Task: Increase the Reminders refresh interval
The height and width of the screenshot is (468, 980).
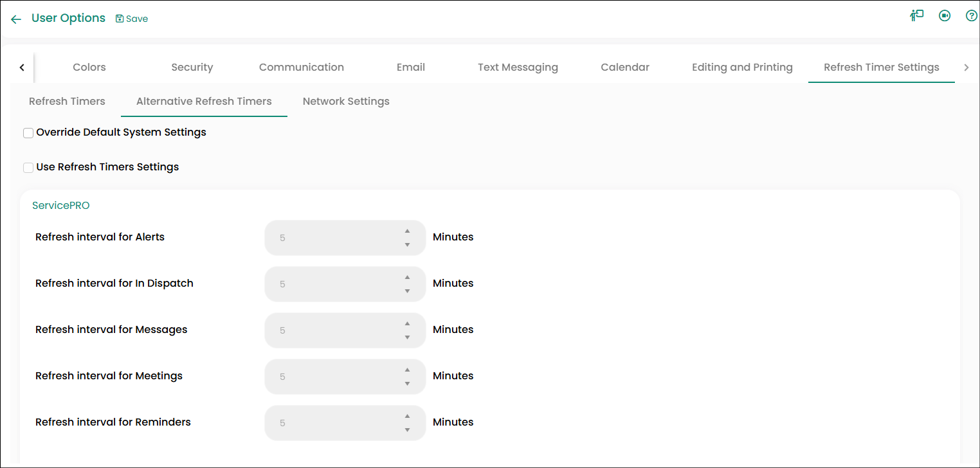Action: [x=407, y=417]
